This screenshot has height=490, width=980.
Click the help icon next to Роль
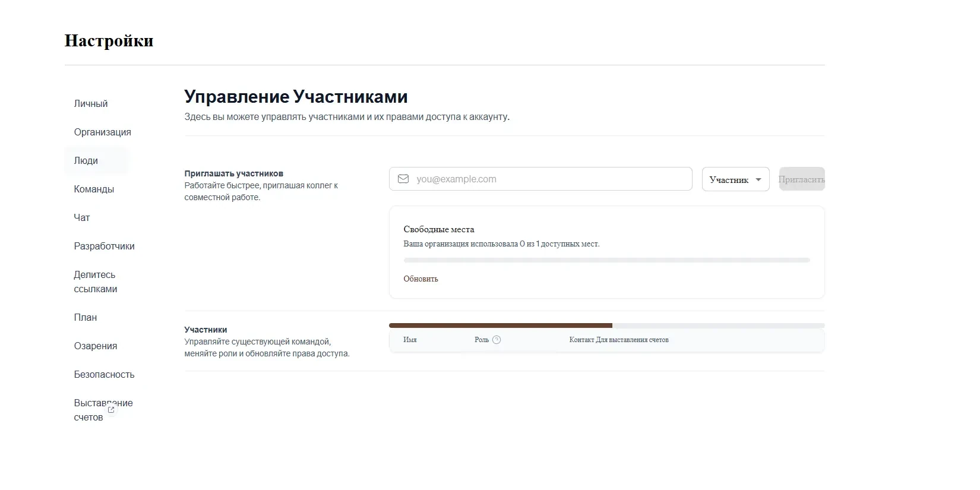click(497, 340)
